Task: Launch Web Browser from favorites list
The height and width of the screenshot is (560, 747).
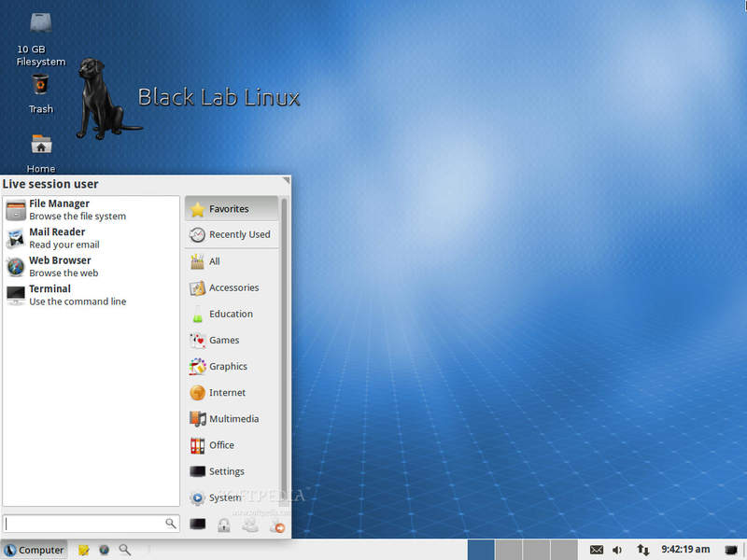Action: click(91, 267)
